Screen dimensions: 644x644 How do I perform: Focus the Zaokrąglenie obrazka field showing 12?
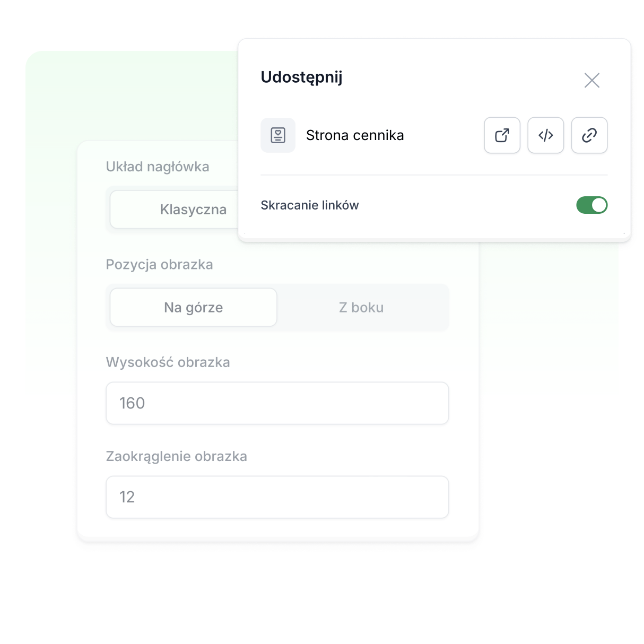click(x=277, y=497)
